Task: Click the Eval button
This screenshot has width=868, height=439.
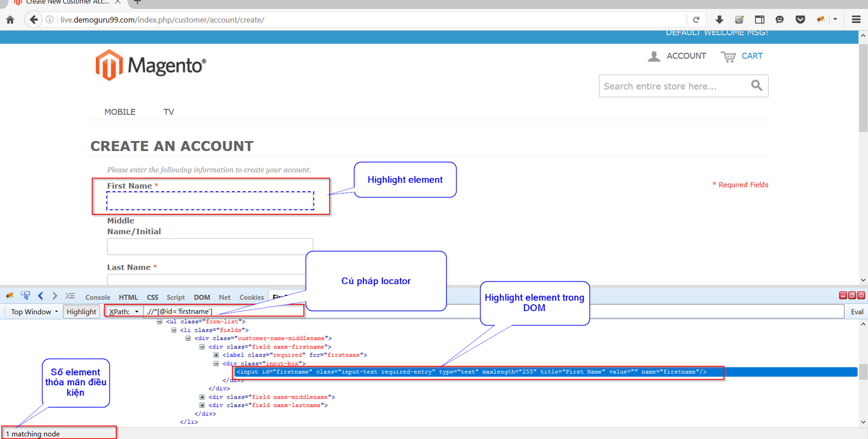Action: tap(857, 312)
